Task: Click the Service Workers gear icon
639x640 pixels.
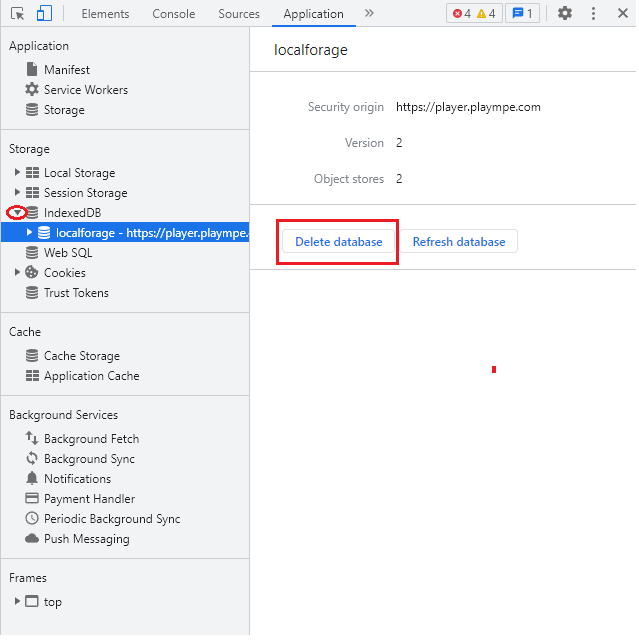Action: pos(32,89)
